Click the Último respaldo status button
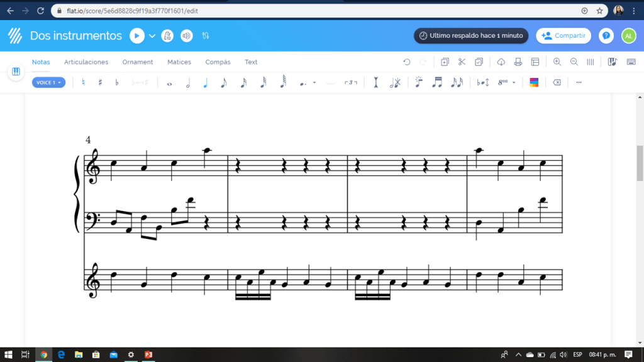 coord(471,36)
